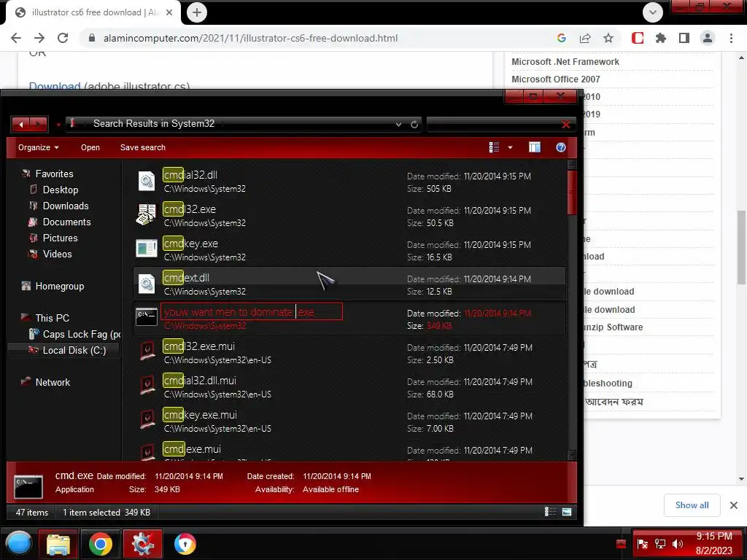Click the taskbar volume speaker icon
The width and height of the screenshot is (747, 560).
tap(678, 544)
